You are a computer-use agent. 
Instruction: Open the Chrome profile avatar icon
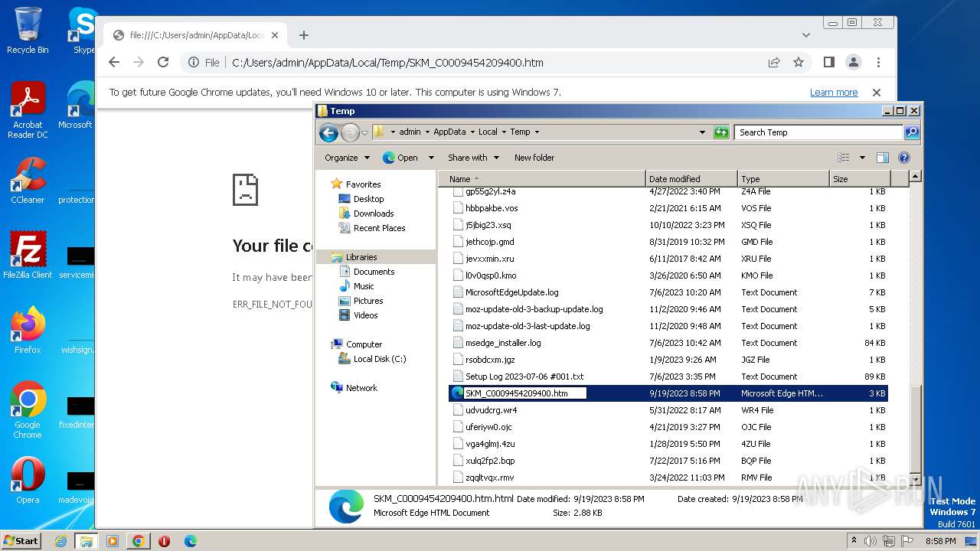(x=853, y=62)
